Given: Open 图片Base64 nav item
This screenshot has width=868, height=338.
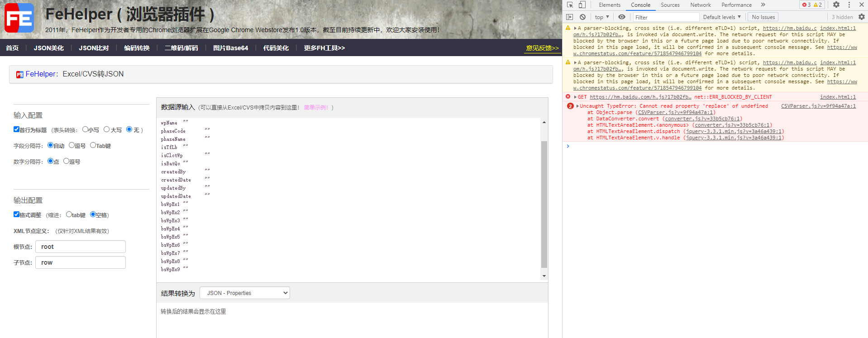Looking at the screenshot, I should coord(230,48).
